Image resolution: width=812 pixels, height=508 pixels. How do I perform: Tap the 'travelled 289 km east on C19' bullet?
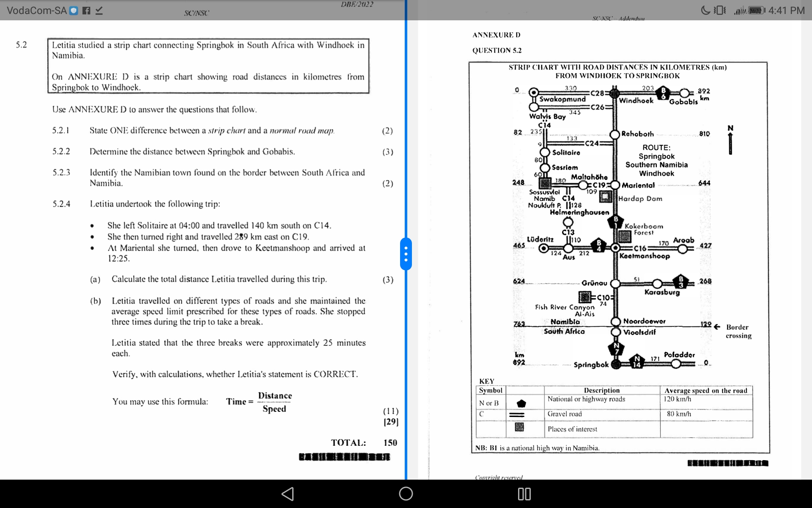(208, 237)
